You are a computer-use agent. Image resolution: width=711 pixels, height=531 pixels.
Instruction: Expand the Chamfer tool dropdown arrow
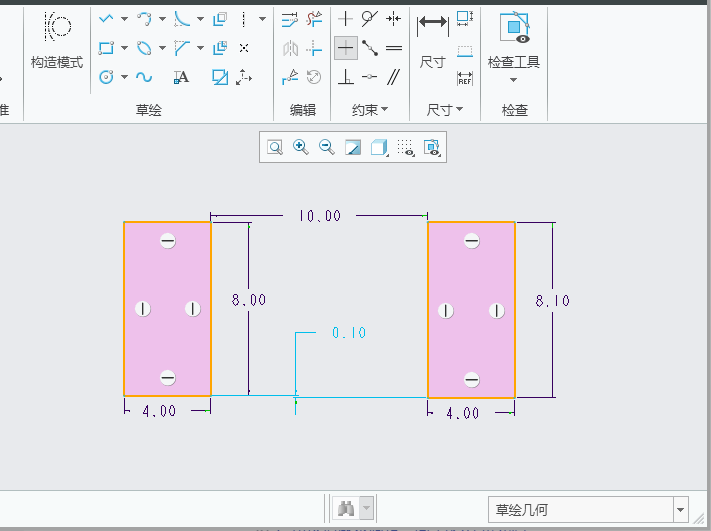coord(200,48)
